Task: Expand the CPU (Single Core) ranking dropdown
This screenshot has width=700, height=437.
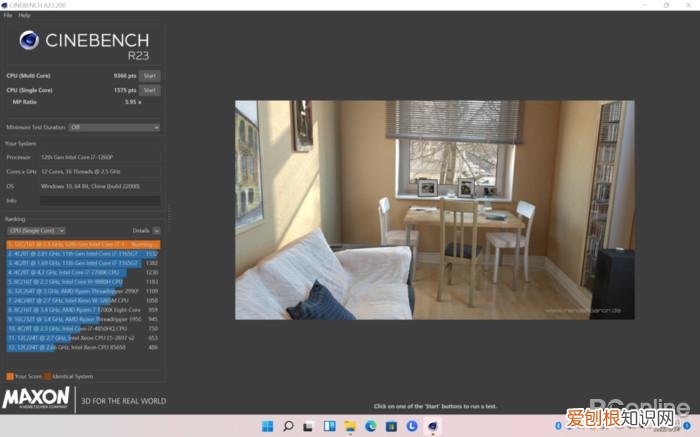Action: [36, 230]
